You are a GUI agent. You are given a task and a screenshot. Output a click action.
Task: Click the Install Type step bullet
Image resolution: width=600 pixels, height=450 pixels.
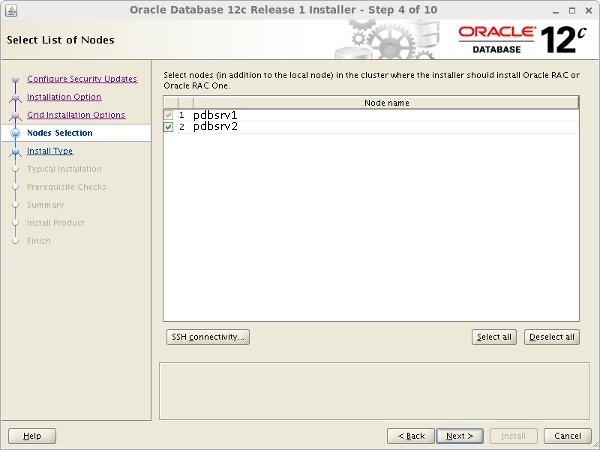coord(15,152)
